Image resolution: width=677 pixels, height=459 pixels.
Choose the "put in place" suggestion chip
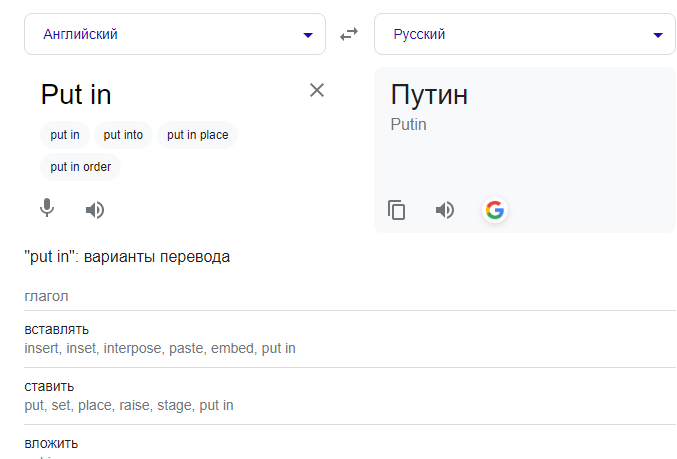(197, 135)
